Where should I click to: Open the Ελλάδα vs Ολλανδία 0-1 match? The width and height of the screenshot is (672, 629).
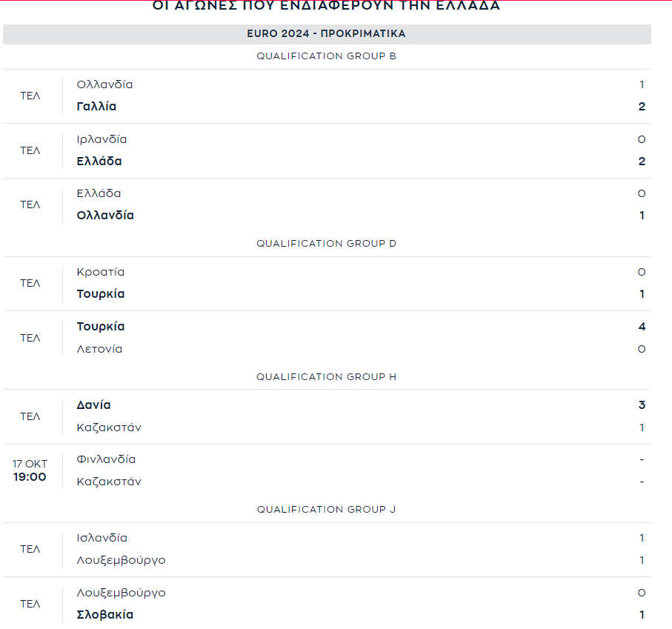tap(327, 204)
